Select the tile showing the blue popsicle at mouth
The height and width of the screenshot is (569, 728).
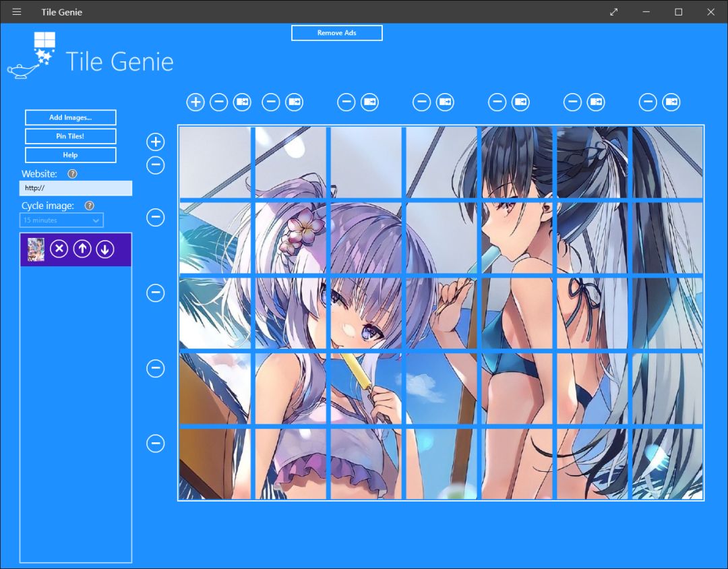point(517,238)
